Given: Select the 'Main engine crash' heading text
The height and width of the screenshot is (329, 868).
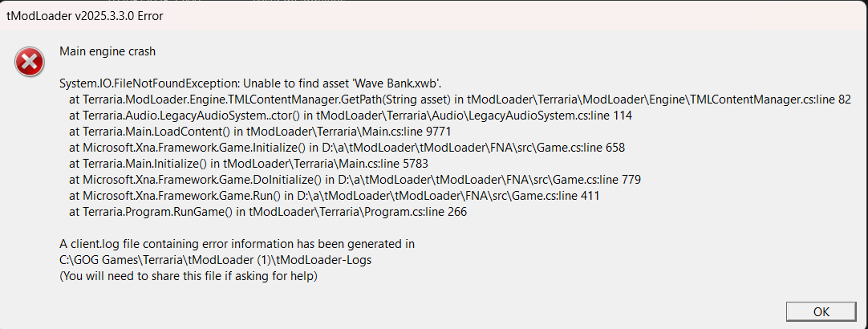Looking at the screenshot, I should click(107, 52).
